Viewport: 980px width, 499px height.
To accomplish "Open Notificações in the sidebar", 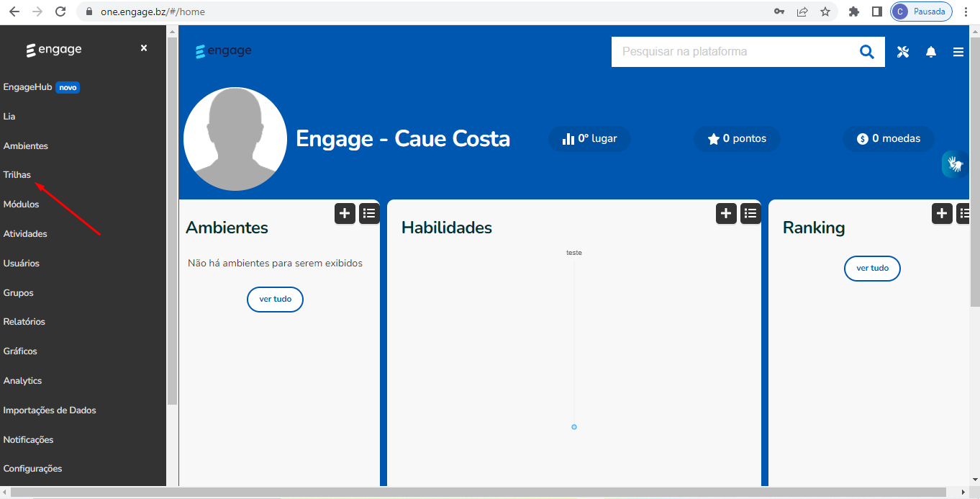I will coord(28,440).
